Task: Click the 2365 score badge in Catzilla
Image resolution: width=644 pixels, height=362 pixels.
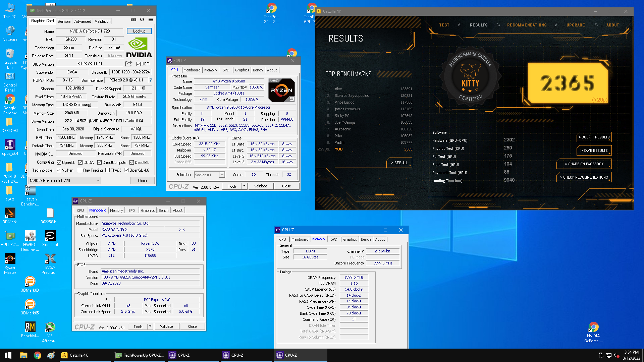Action: (568, 83)
